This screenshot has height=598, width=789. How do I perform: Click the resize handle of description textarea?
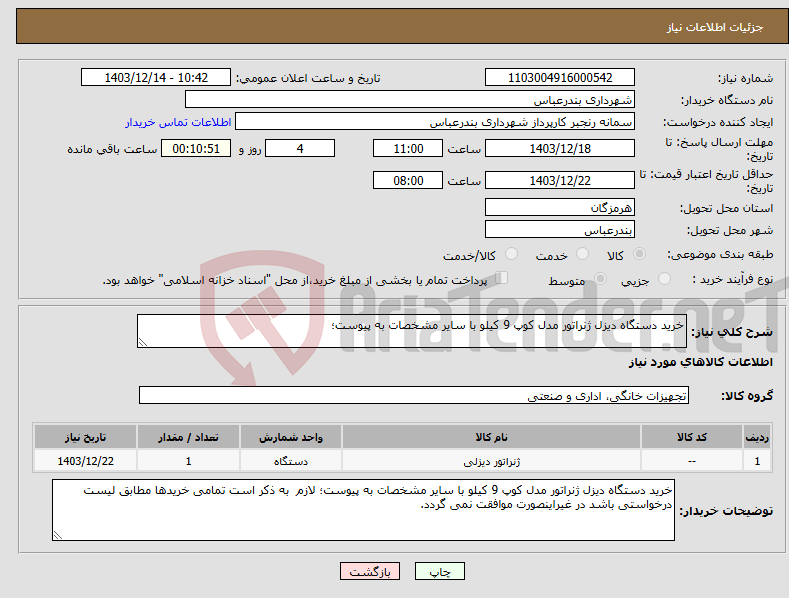pyautogui.click(x=143, y=343)
